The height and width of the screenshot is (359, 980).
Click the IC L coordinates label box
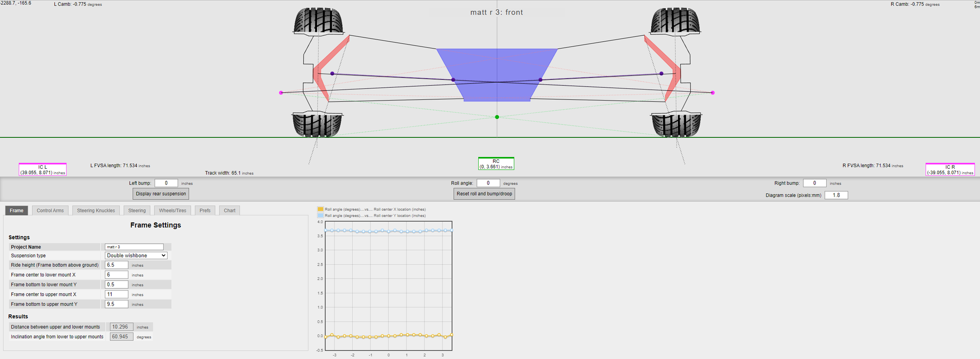(43, 170)
